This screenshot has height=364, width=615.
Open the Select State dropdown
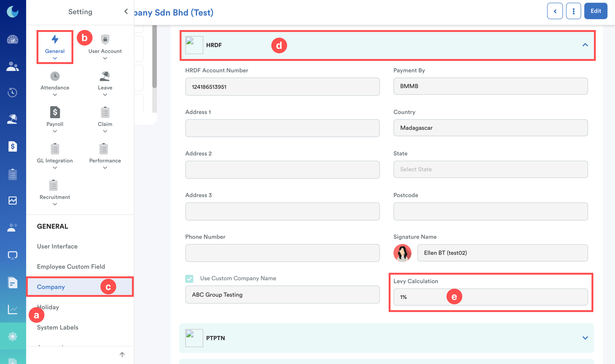tap(490, 169)
